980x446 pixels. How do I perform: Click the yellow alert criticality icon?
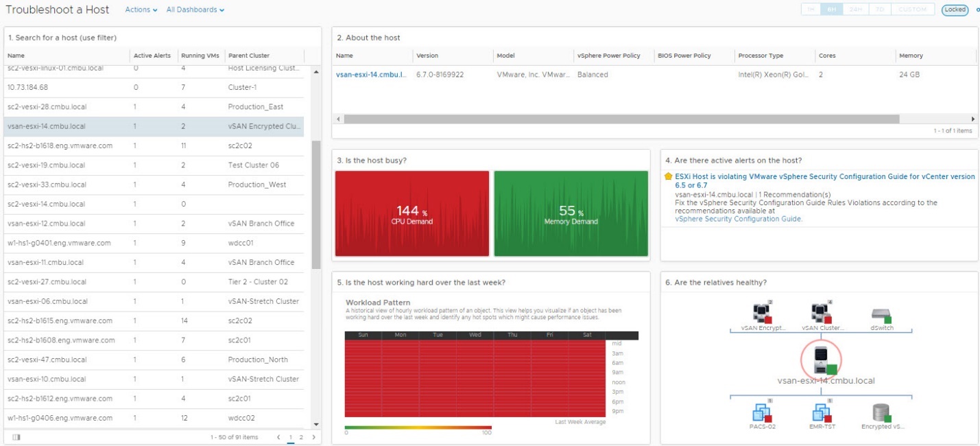tap(668, 176)
